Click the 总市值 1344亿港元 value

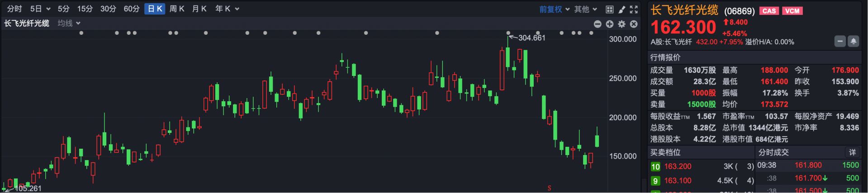click(x=768, y=128)
